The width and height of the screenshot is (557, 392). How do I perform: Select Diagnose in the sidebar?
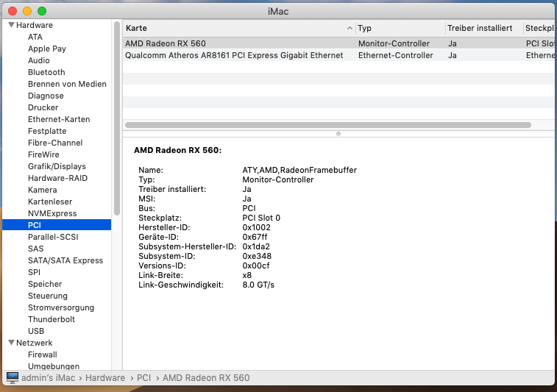coord(46,96)
